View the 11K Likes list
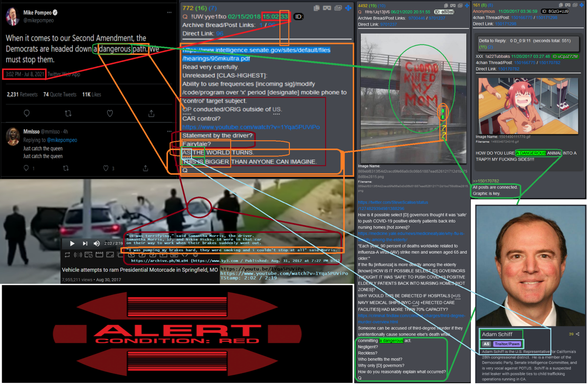Image resolution: width=588 pixels, height=385 pixels. (x=92, y=94)
